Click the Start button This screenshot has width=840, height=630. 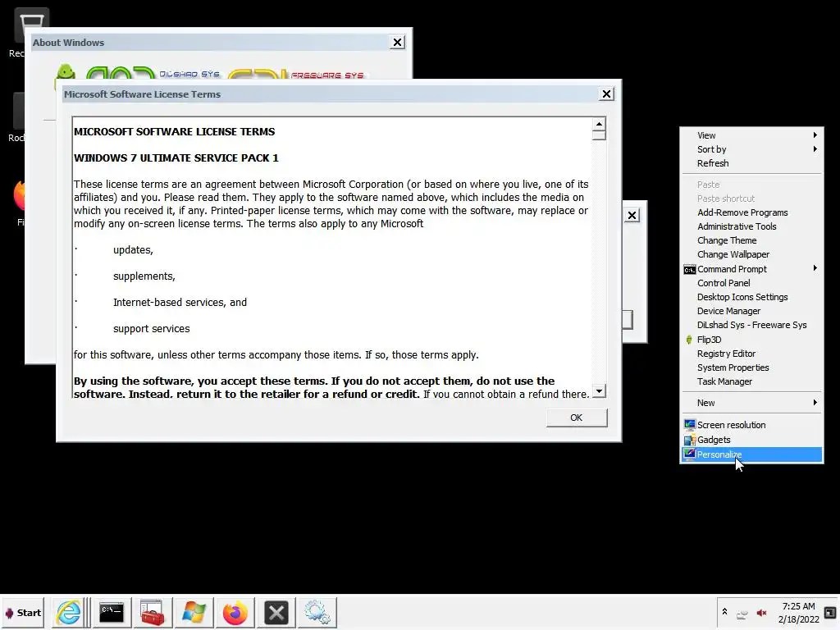(22, 612)
